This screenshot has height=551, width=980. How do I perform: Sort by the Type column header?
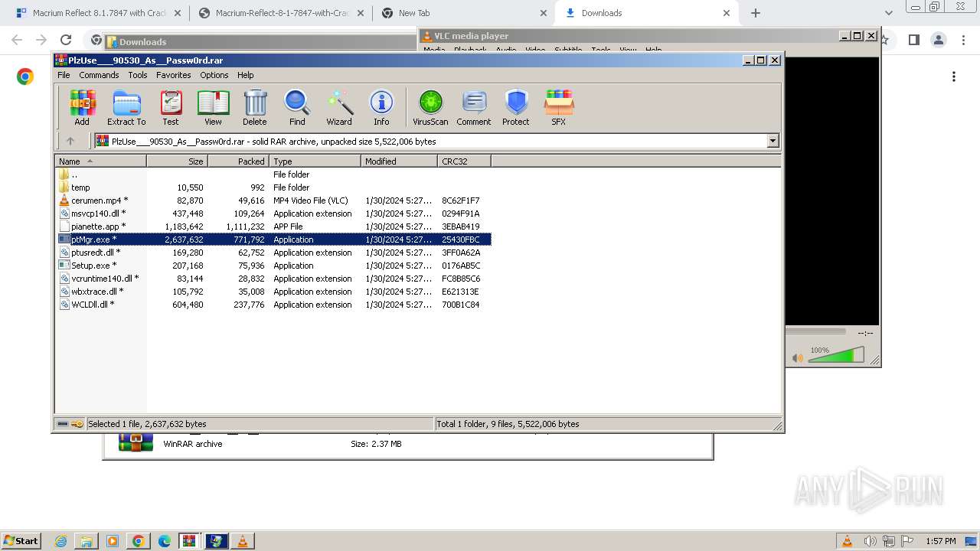[315, 161]
